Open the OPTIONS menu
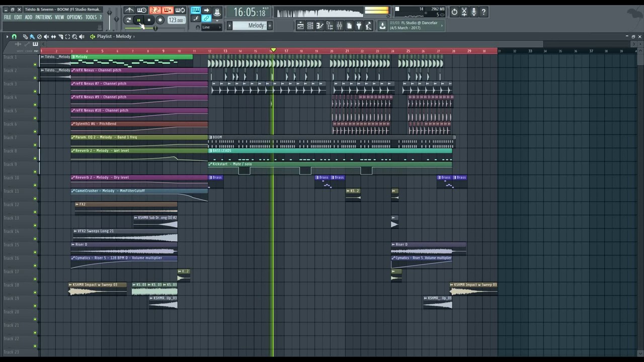 [74, 17]
